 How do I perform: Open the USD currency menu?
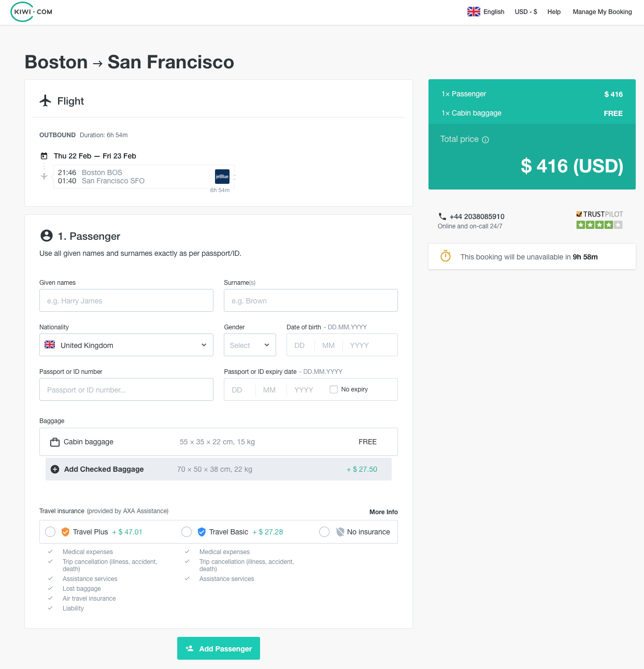[525, 12]
